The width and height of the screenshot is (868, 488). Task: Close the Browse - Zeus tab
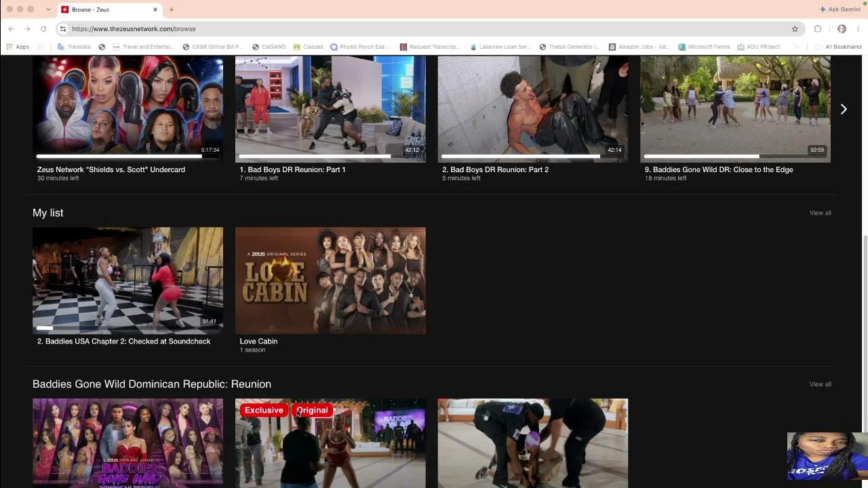pos(155,9)
